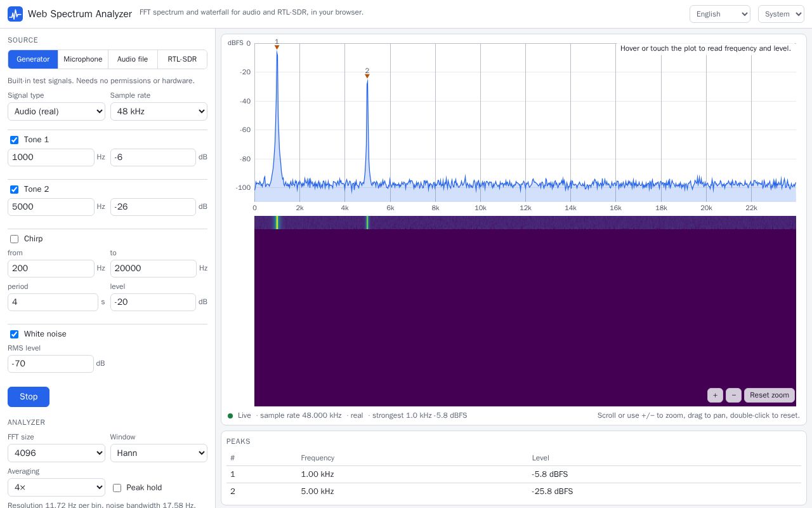
Task: Enable the Chirp checkbox
Action: coord(14,239)
